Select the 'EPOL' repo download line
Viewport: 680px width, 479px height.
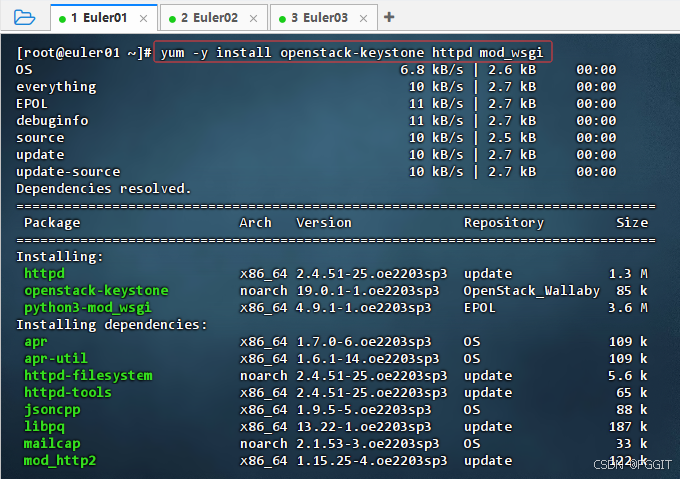coord(316,104)
